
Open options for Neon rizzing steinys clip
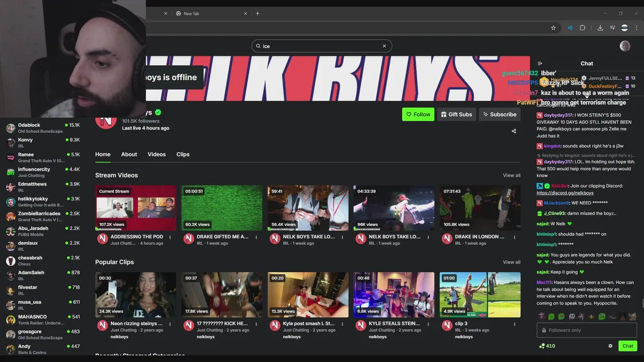click(170, 324)
